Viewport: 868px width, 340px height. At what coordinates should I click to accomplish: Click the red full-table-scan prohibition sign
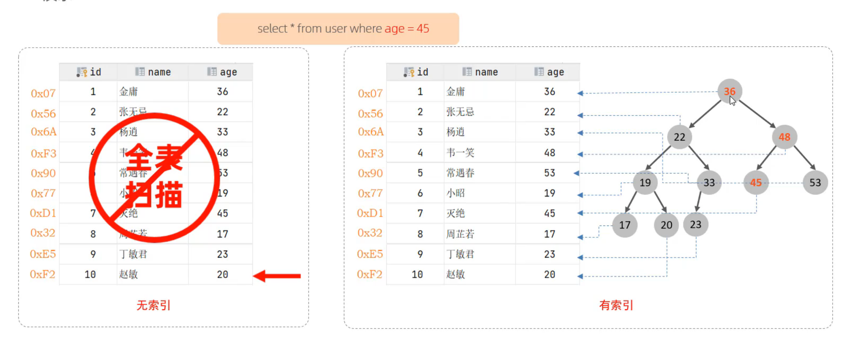point(154,178)
